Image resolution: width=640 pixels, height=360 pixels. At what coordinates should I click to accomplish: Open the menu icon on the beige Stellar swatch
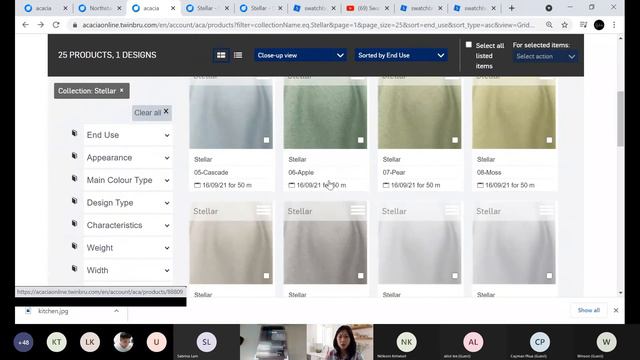263,210
